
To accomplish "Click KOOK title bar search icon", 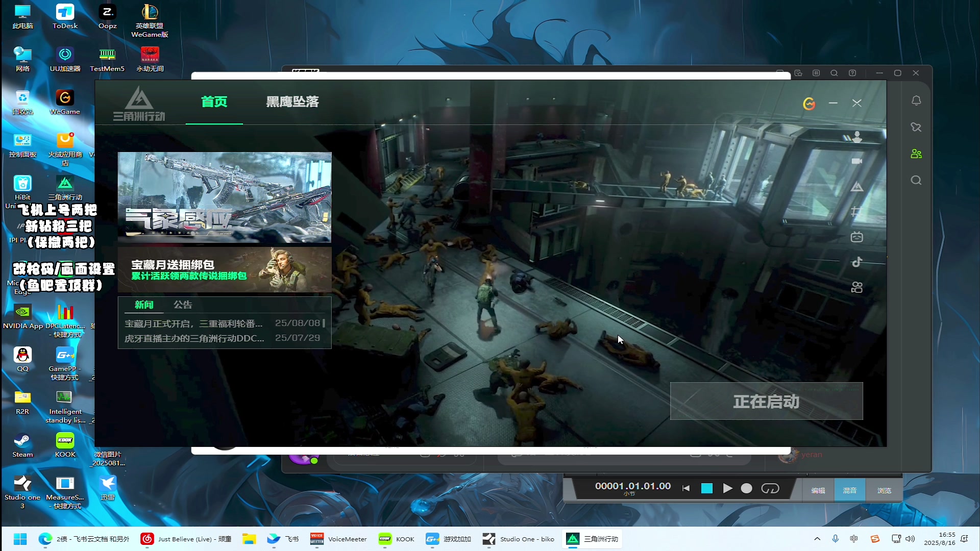I will 834,73.
